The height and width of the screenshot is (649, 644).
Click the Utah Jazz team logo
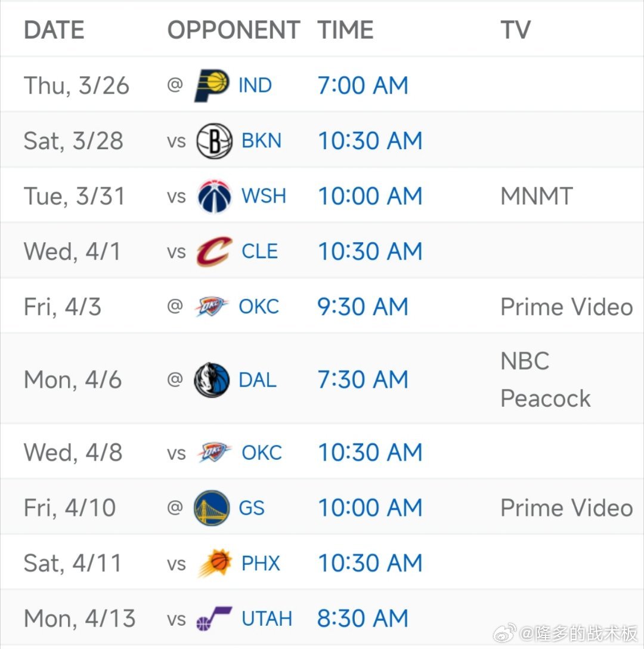[x=214, y=619]
